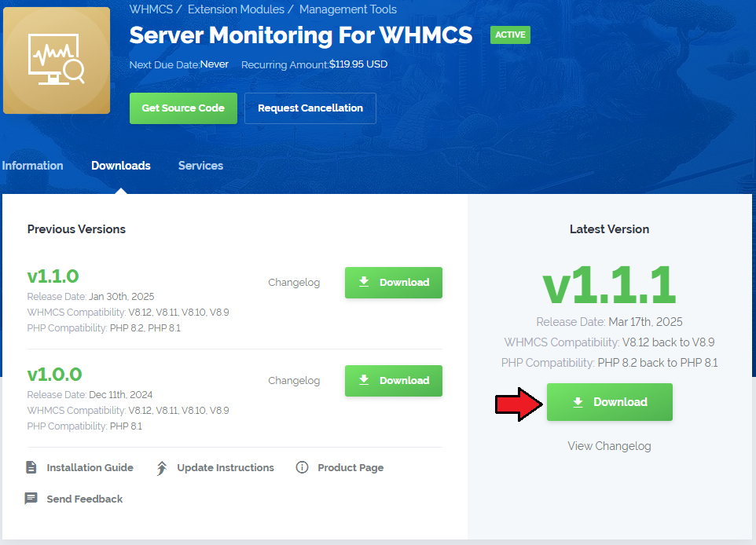
Task: Download the latest version v1.1.1
Action: click(609, 402)
